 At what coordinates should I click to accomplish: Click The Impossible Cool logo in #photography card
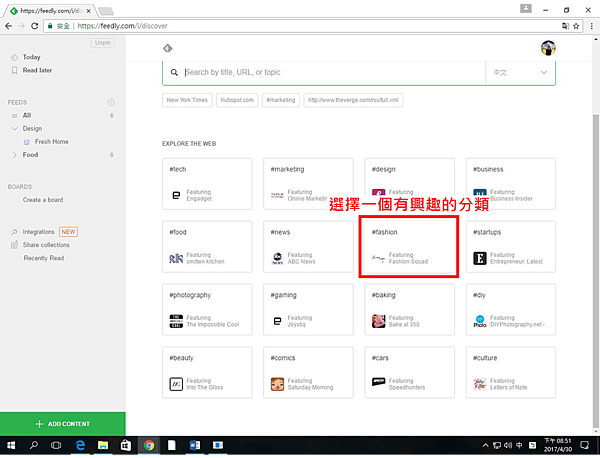(176, 321)
